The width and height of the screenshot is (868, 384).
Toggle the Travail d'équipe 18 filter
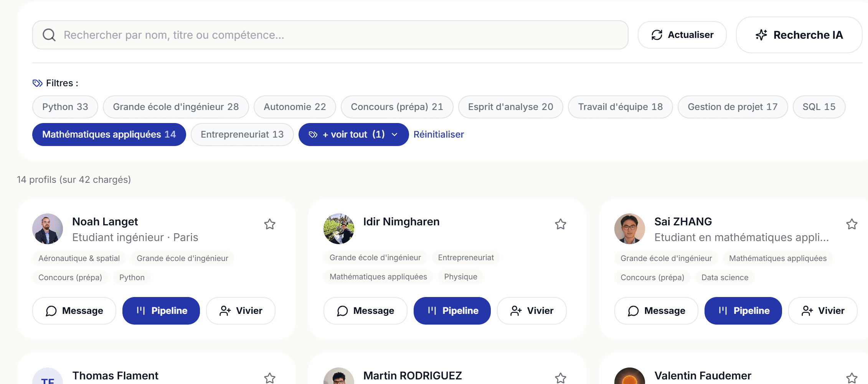pyautogui.click(x=620, y=107)
